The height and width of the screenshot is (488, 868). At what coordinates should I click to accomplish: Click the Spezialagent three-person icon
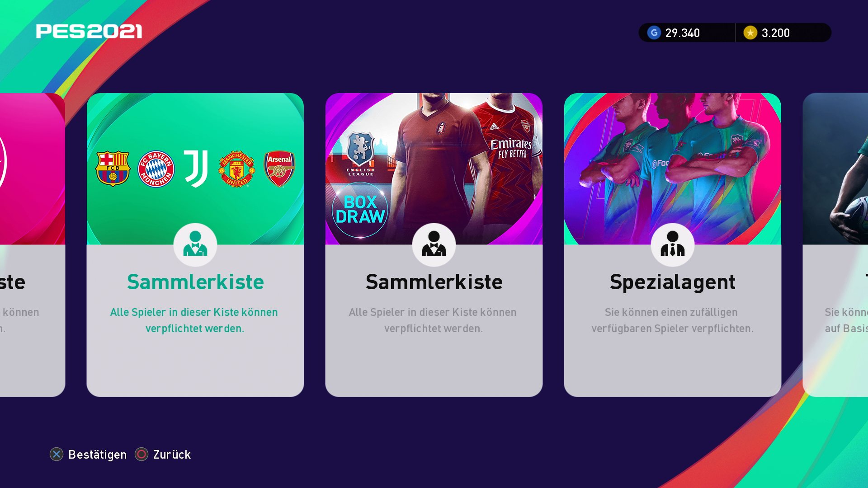673,244
